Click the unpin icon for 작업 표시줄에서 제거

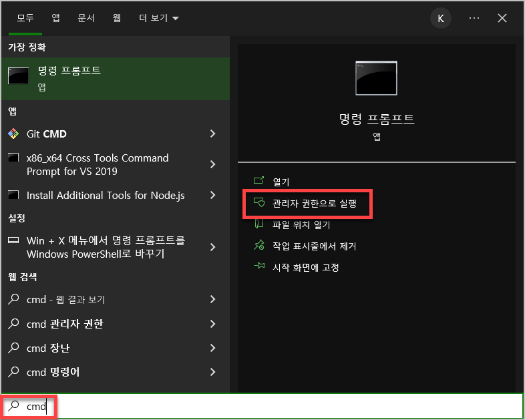coord(258,245)
